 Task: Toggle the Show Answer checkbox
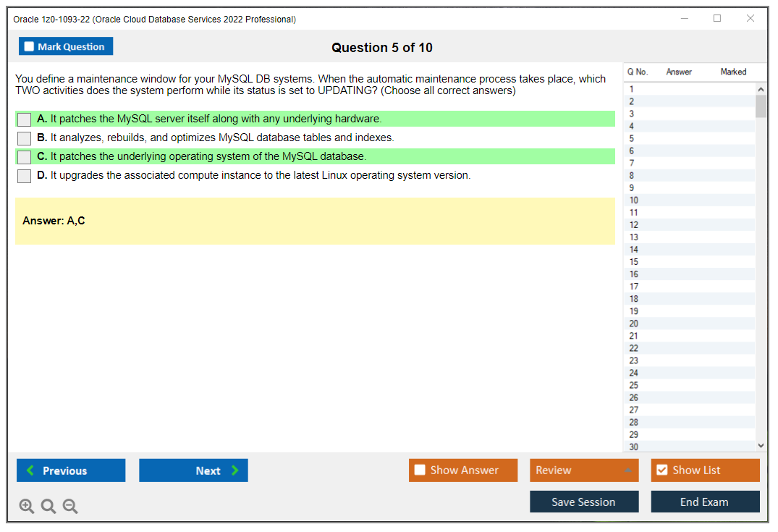pyautogui.click(x=420, y=470)
